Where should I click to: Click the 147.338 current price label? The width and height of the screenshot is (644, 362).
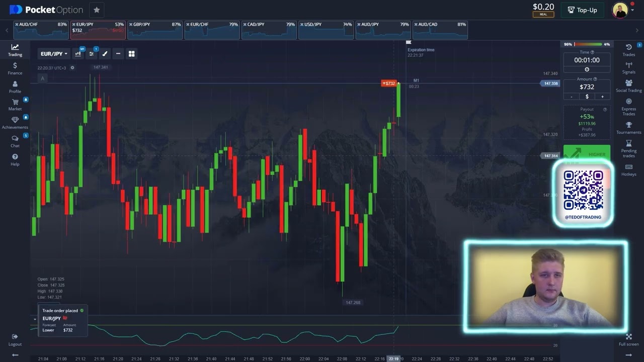tap(550, 83)
